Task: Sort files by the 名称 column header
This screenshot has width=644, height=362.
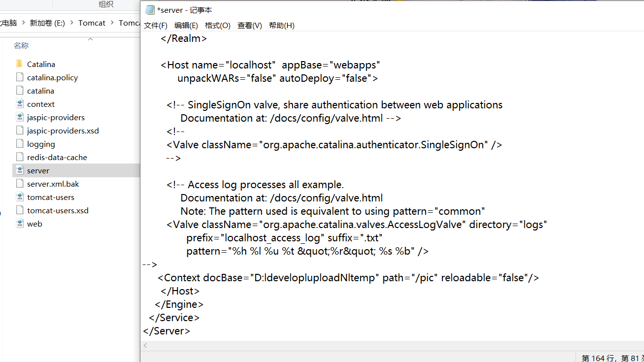Action: coord(21,45)
